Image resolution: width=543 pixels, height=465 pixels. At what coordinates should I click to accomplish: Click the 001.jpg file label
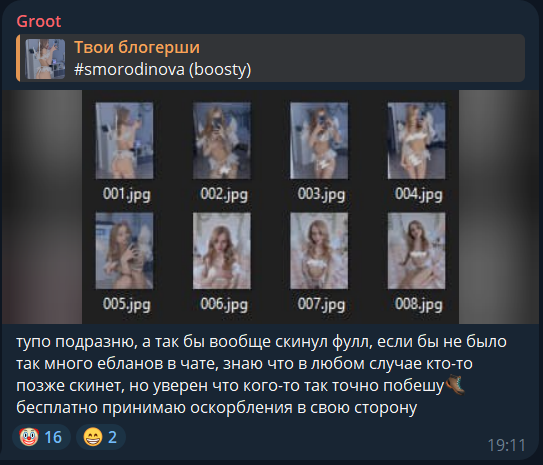coord(126,194)
